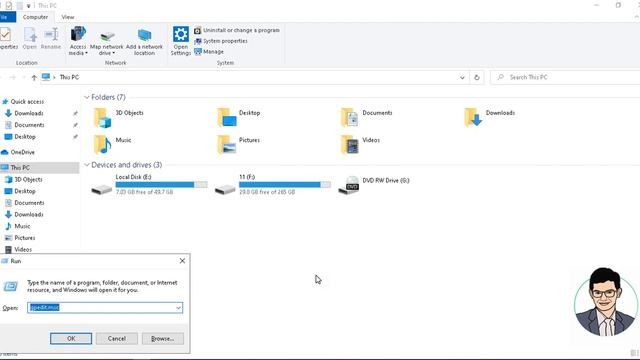Select the Desktop folder in main pane
This screenshot has width=640, height=360.
coord(238,118)
